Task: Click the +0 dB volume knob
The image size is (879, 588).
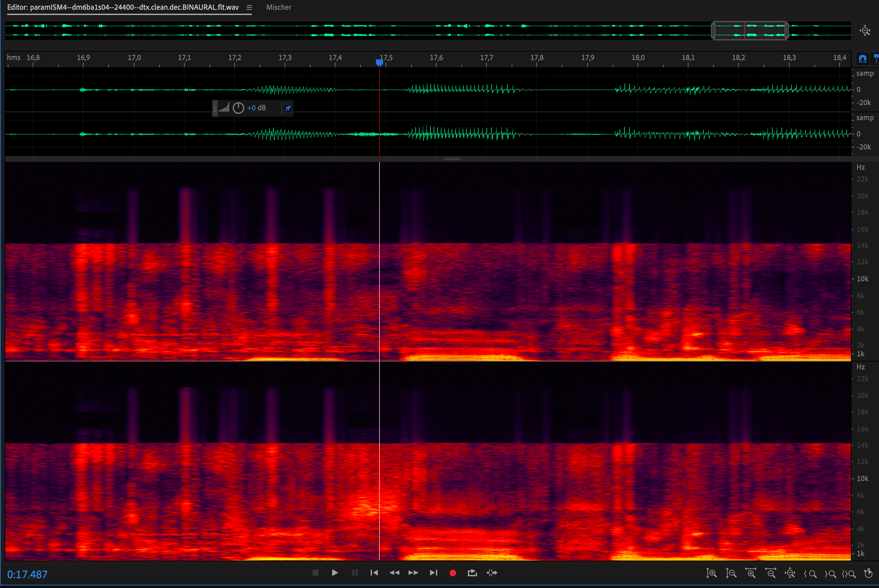Action: 239,108
